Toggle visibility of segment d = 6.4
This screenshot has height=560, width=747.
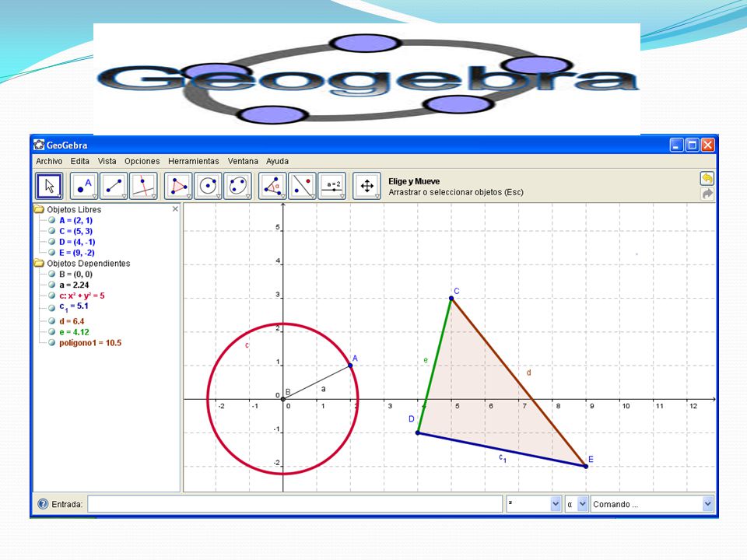pyautogui.click(x=52, y=321)
